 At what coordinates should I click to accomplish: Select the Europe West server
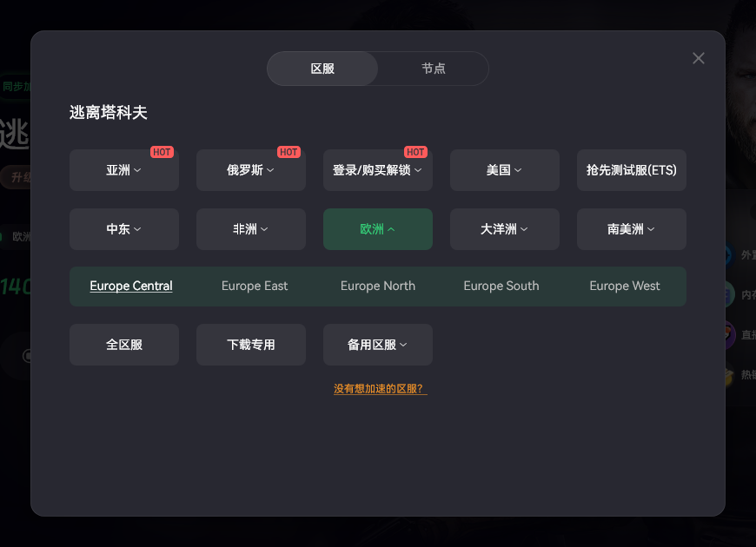pos(625,286)
